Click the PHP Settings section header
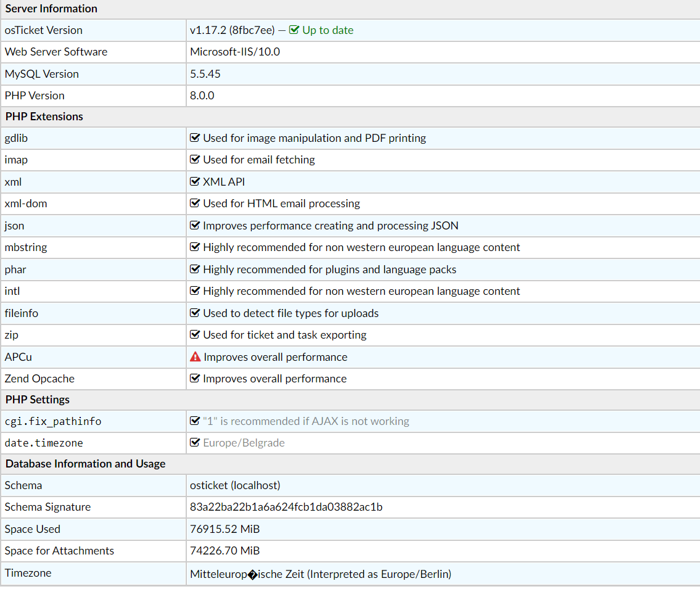700x589 pixels. (37, 400)
